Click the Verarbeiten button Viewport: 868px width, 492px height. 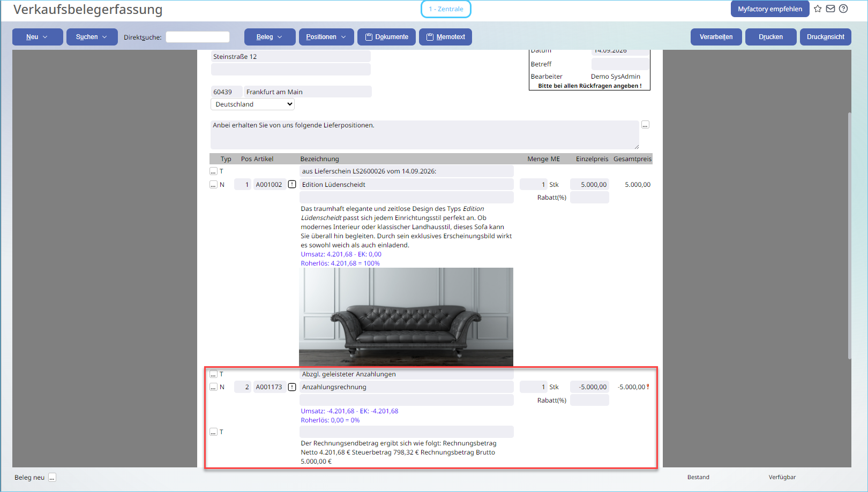click(x=716, y=37)
